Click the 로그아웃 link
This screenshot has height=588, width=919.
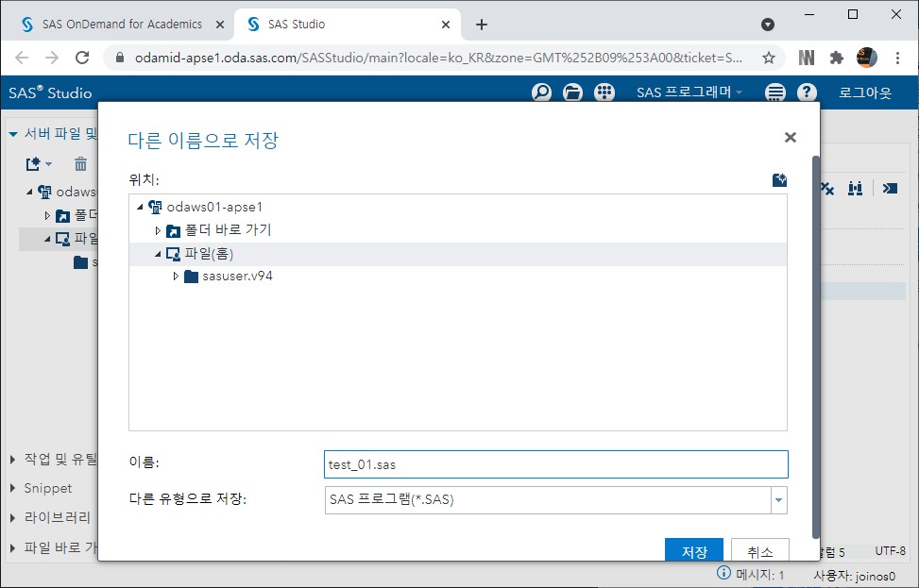pyautogui.click(x=865, y=92)
